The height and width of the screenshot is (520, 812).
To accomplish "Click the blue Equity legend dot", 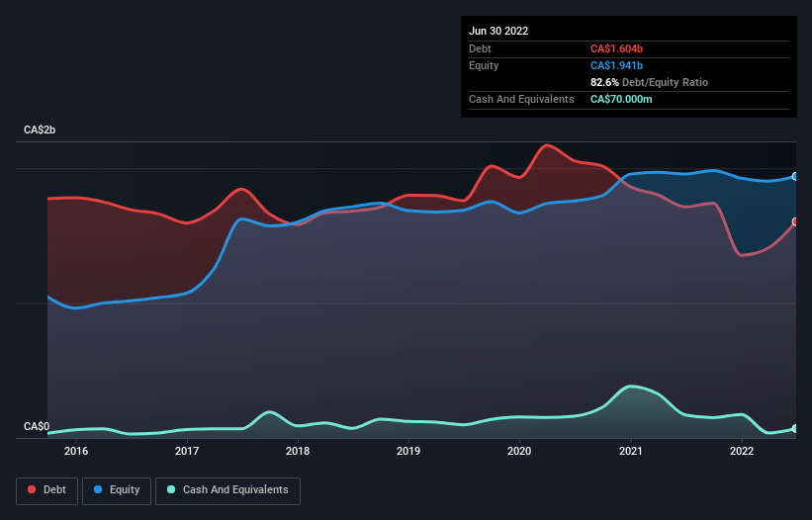I will pyautogui.click(x=97, y=489).
